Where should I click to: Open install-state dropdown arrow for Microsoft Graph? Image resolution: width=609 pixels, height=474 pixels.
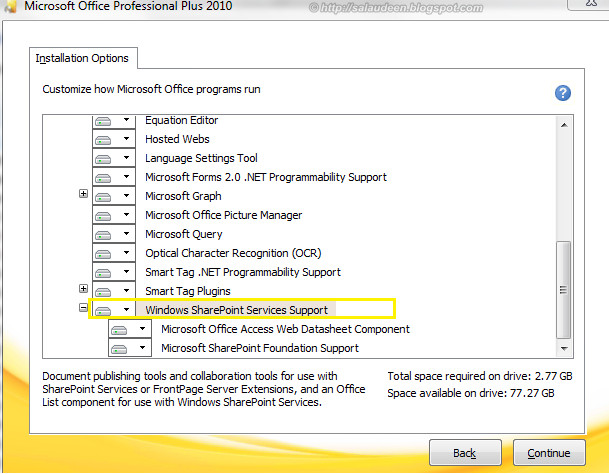coord(126,195)
